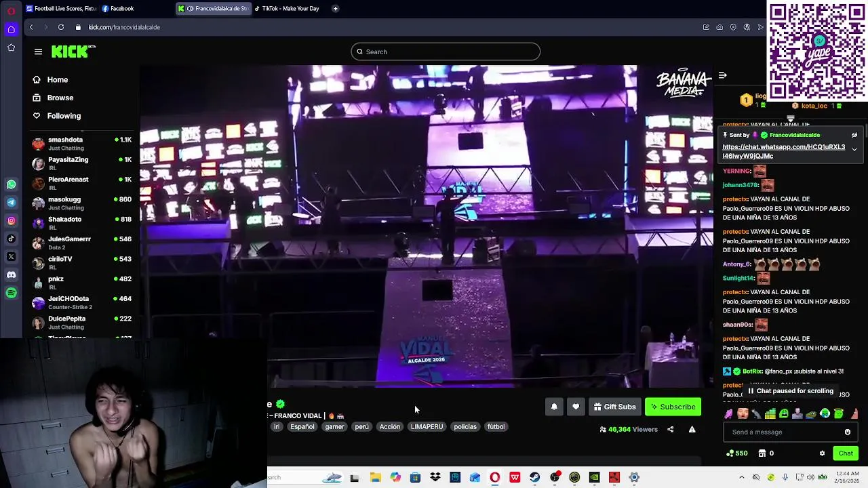Click the browser address bar URL
This screenshot has height=488, width=868.
(x=124, y=27)
